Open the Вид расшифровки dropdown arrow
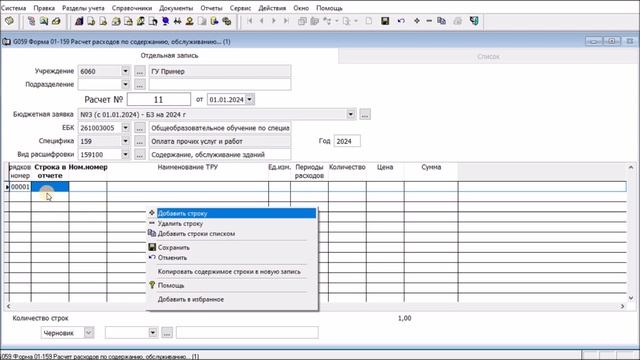 125,155
